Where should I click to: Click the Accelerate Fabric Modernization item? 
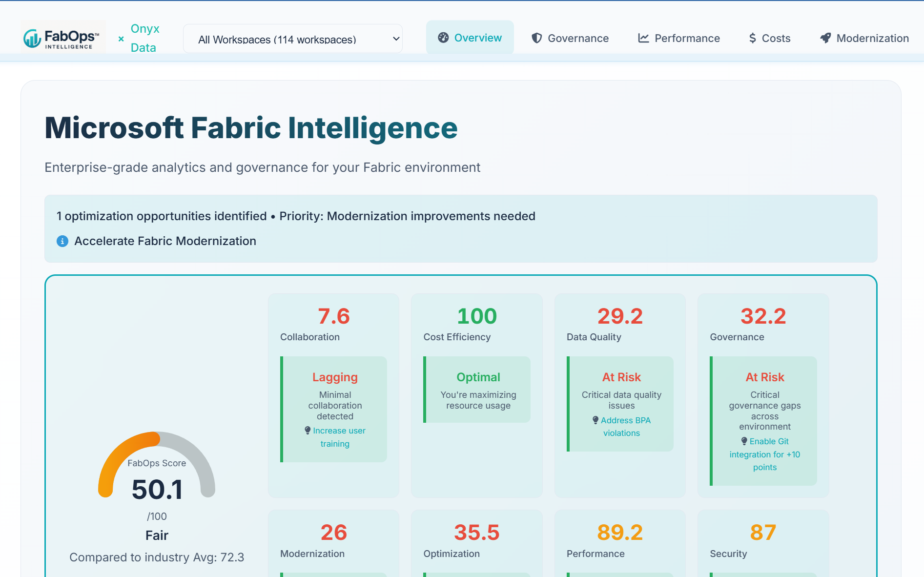point(165,241)
